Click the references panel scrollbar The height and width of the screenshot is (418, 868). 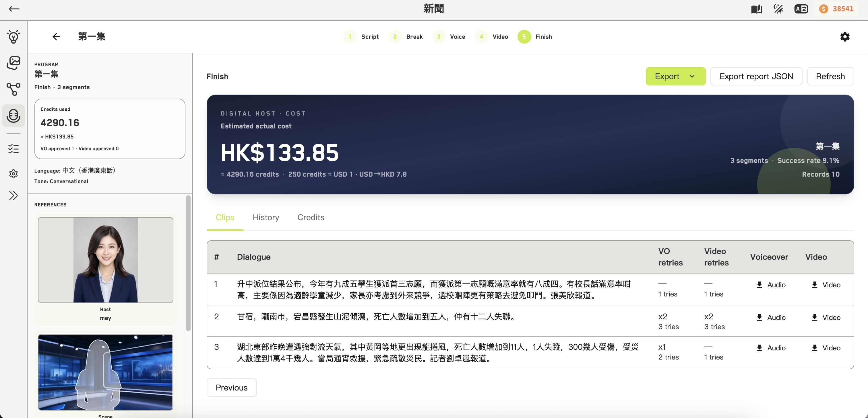coord(188,263)
